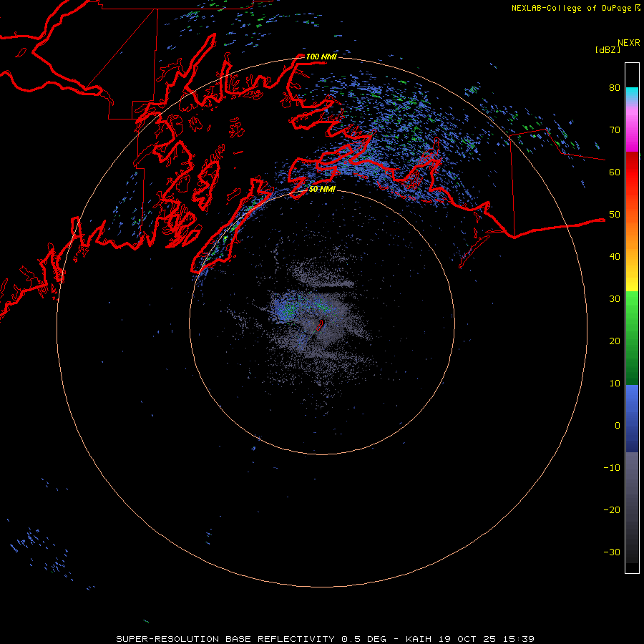The image size is (644, 644).
Task: Click the 50 NMI range ring label
Action: pos(322,189)
